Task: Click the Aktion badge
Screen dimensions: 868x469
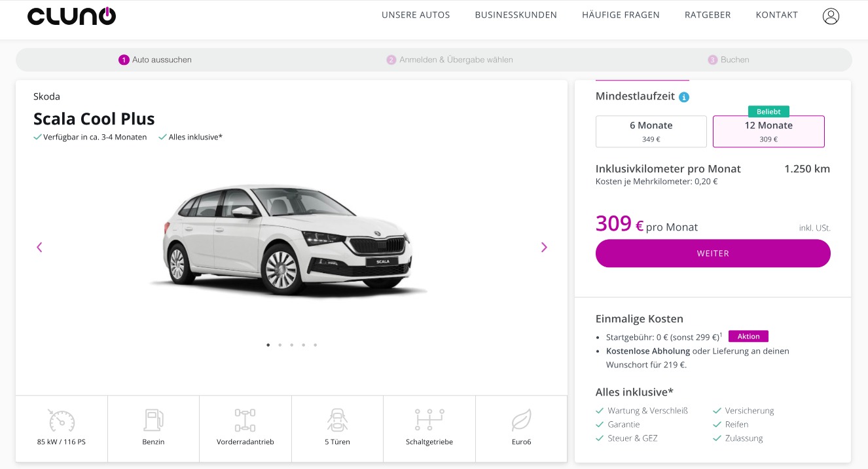Action: pyautogui.click(x=748, y=337)
